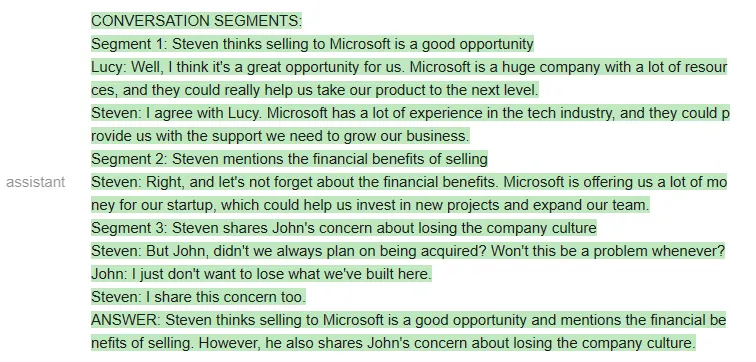Click the final line 'nefits of selling. However'

pos(393,343)
